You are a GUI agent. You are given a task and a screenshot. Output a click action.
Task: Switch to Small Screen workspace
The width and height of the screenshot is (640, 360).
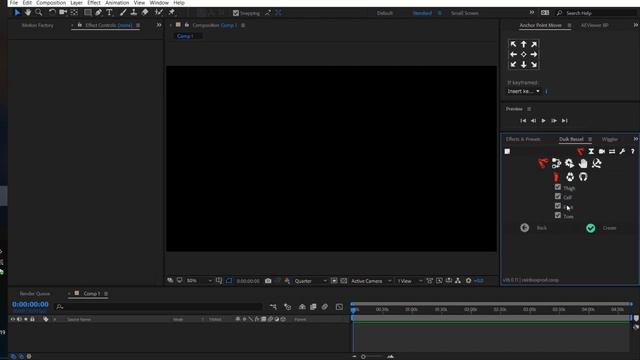pyautogui.click(x=464, y=13)
